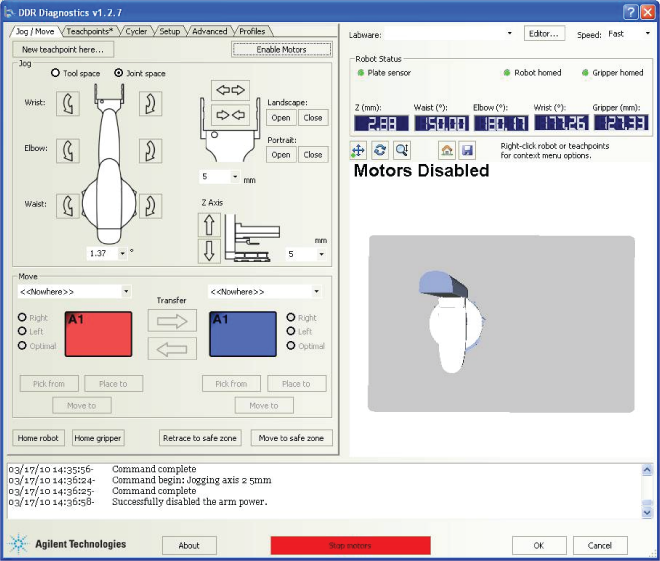The image size is (660, 561).
Task: Select the zoom magnifier icon in viewer toolbar
Action: click(401, 150)
